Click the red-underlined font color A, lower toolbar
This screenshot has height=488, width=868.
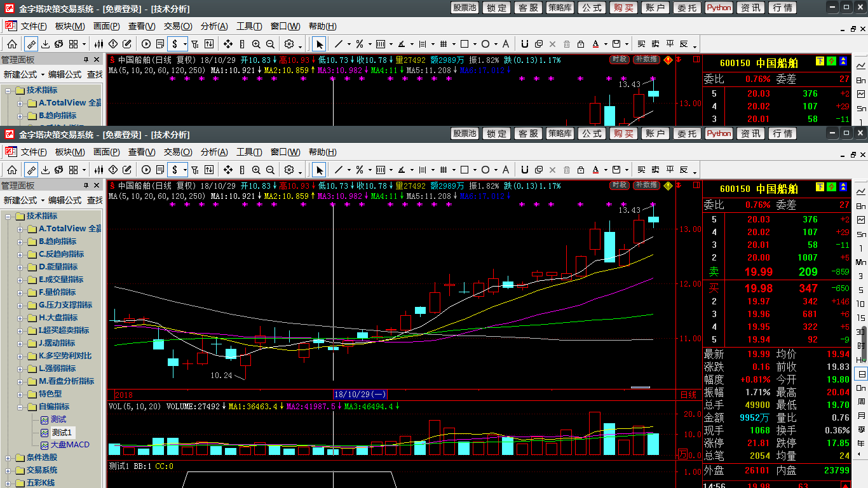[595, 170]
